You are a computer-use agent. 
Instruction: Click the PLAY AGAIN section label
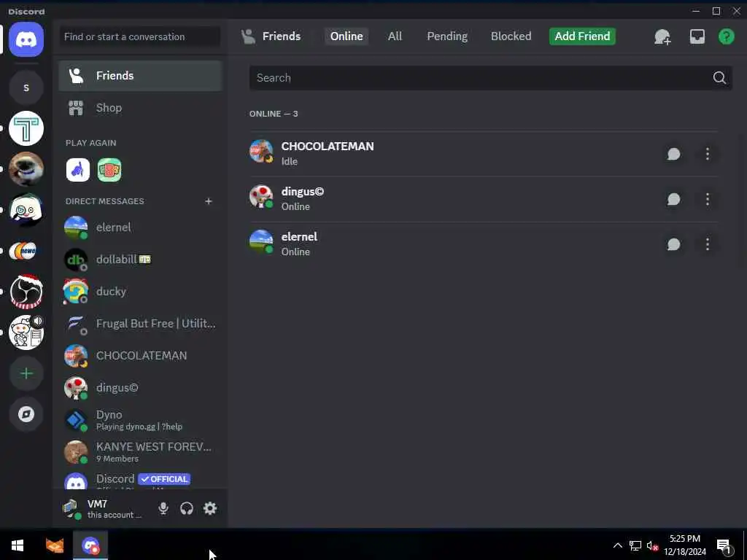[x=91, y=144]
